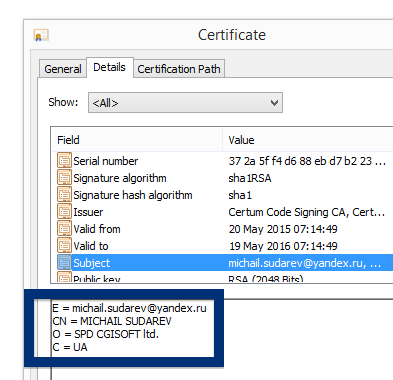This screenshot has width=393, height=380.
Task: Click the Issuer field icon
Action: point(64,211)
